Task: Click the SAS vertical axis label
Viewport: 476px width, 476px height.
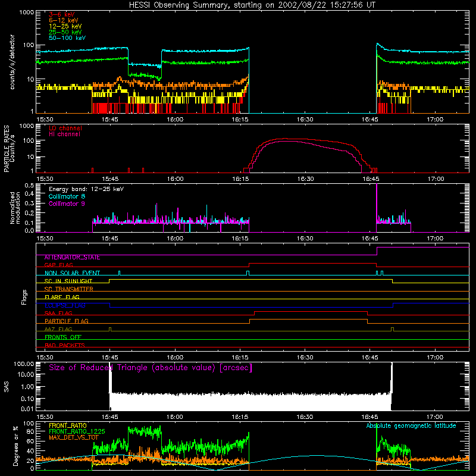Action: (7, 387)
